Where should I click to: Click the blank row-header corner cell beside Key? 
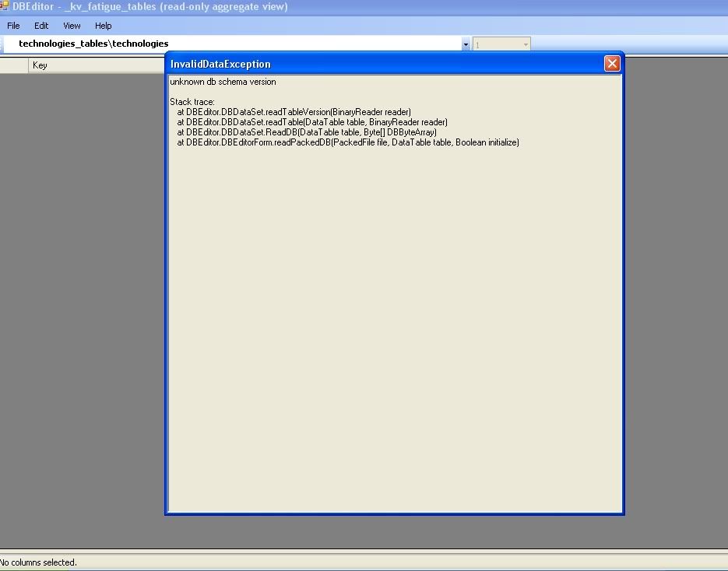[x=14, y=65]
